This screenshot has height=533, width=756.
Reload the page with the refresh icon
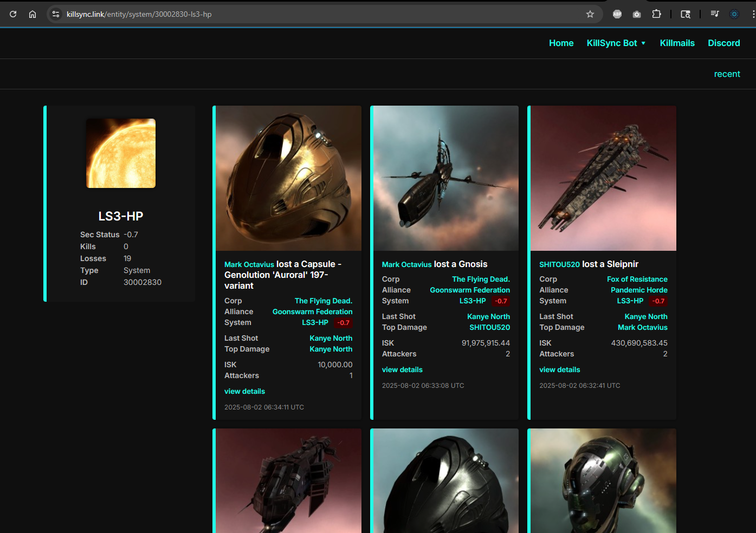click(13, 14)
